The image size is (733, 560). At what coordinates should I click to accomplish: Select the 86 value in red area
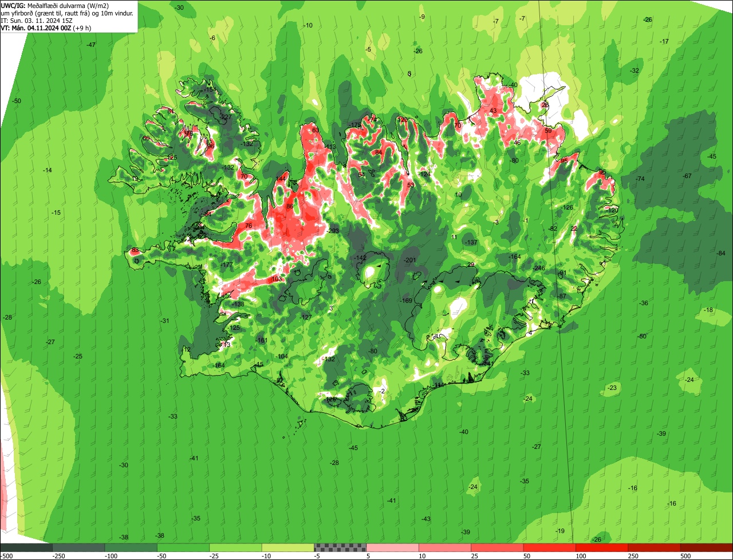290,206
